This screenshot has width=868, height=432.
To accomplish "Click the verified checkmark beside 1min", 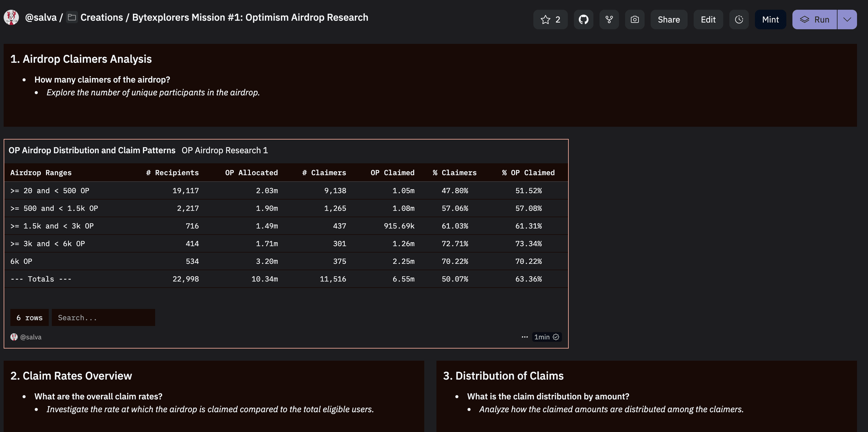I will pos(556,337).
